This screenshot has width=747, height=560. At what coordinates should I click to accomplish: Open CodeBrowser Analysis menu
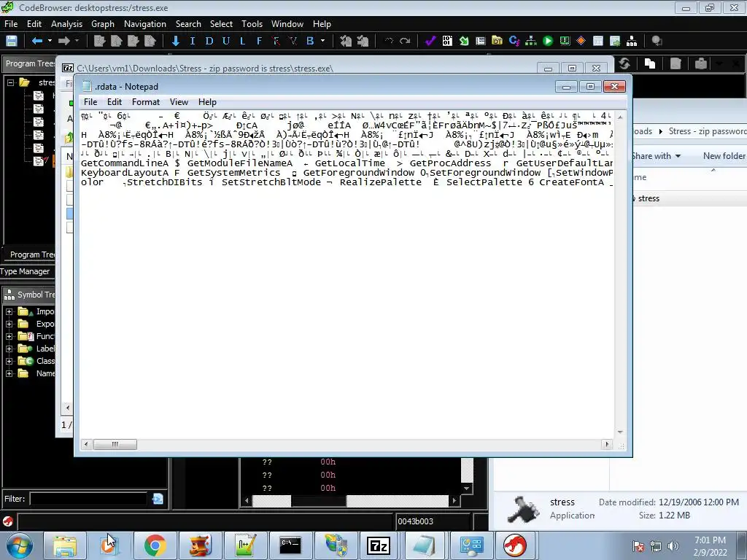point(66,24)
